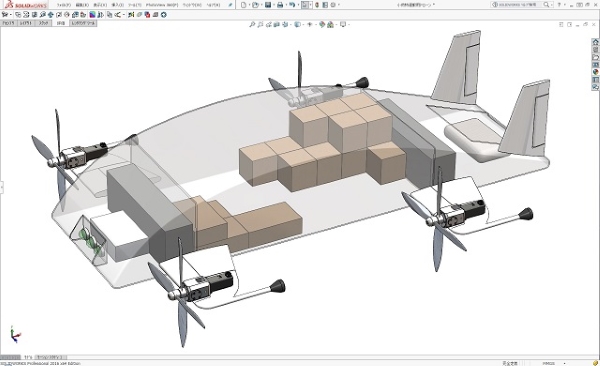Open the Window (ウィンドウ) menu
Screen dimensions: 600x366
pyautogui.click(x=192, y=5)
